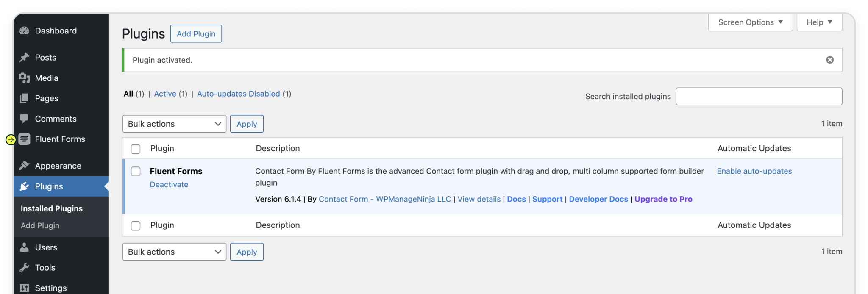The image size is (868, 294).
Task: Dismiss the Plugin activated notice
Action: (830, 60)
